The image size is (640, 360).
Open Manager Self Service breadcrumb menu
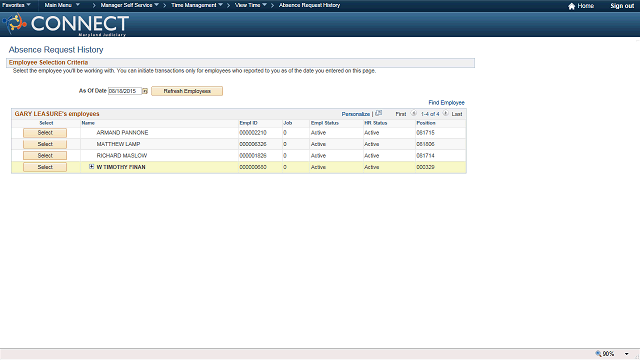(x=129, y=5)
